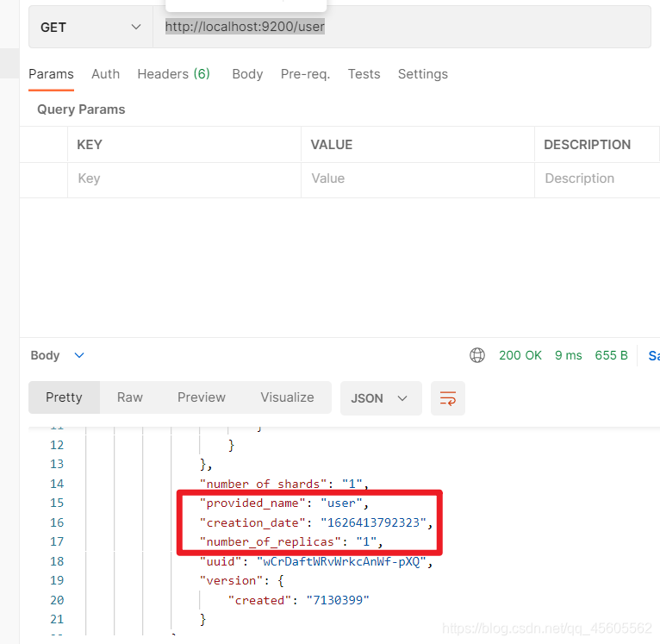Click the "uuid" line

(316, 561)
